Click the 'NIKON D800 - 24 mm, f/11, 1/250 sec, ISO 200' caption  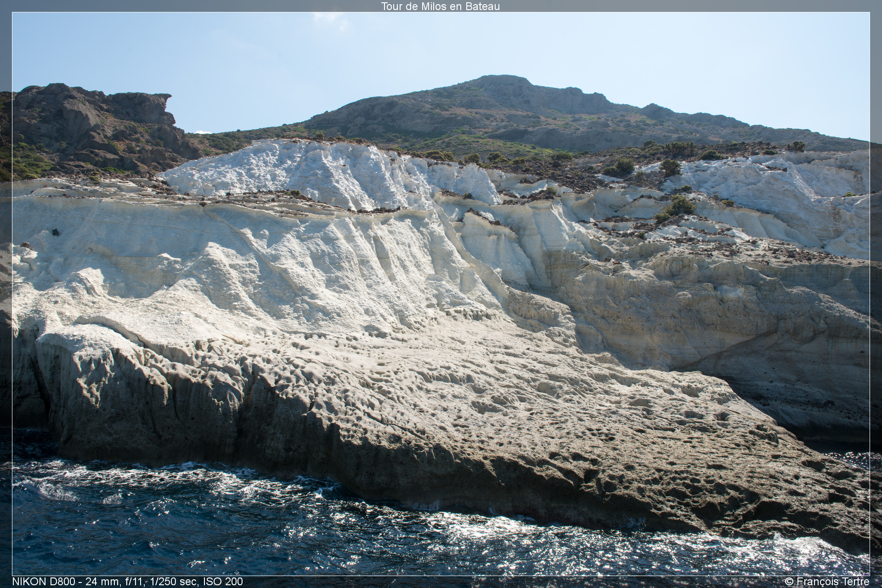point(127,582)
